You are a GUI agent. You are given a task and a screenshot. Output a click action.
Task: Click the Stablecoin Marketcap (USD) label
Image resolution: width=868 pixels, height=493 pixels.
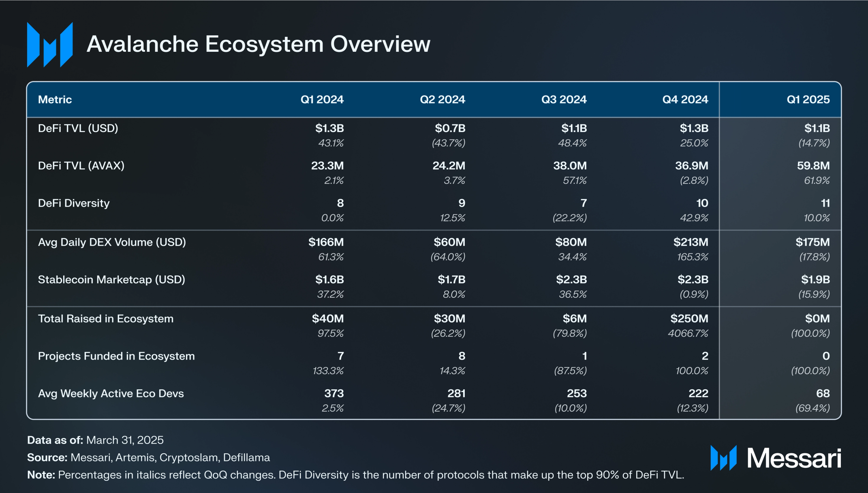click(x=111, y=280)
